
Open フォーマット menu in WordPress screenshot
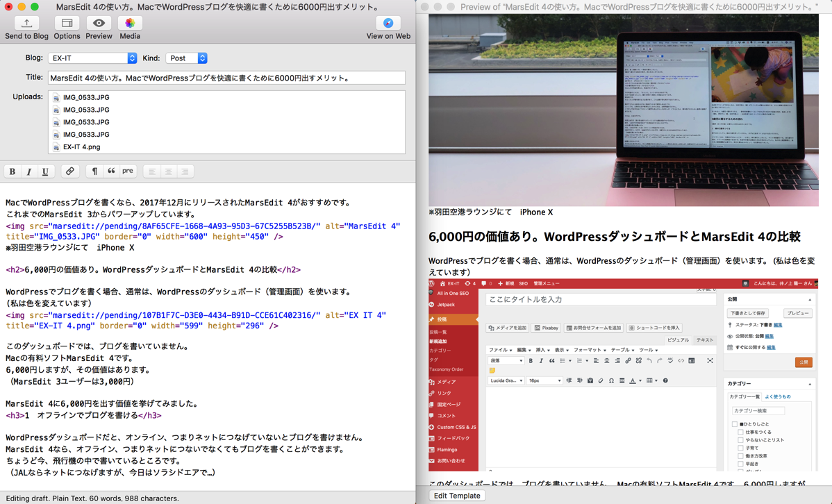[x=590, y=350]
